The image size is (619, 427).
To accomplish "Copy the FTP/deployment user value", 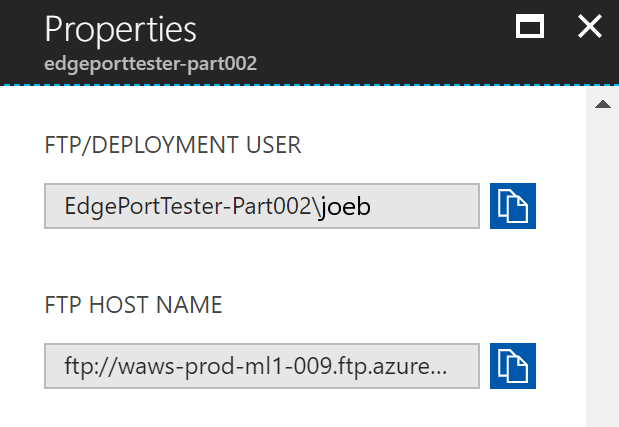I will [x=513, y=206].
